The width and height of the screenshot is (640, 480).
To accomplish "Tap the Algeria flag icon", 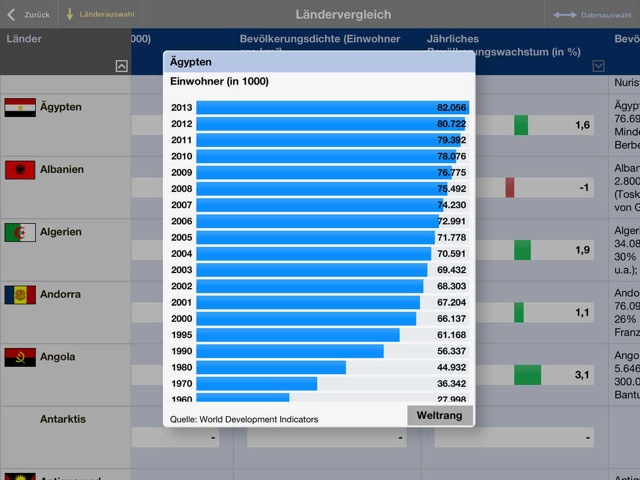I will [x=20, y=232].
